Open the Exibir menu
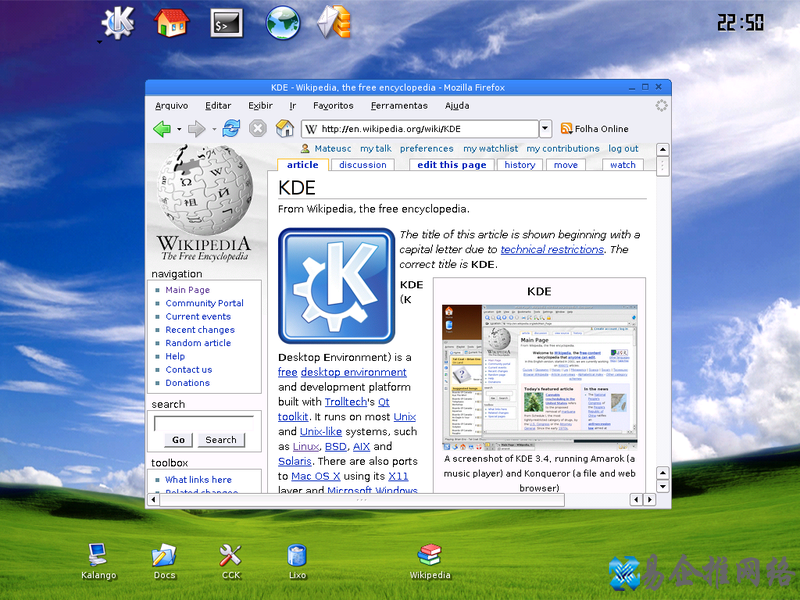Image resolution: width=800 pixels, height=600 pixels. pos(260,106)
